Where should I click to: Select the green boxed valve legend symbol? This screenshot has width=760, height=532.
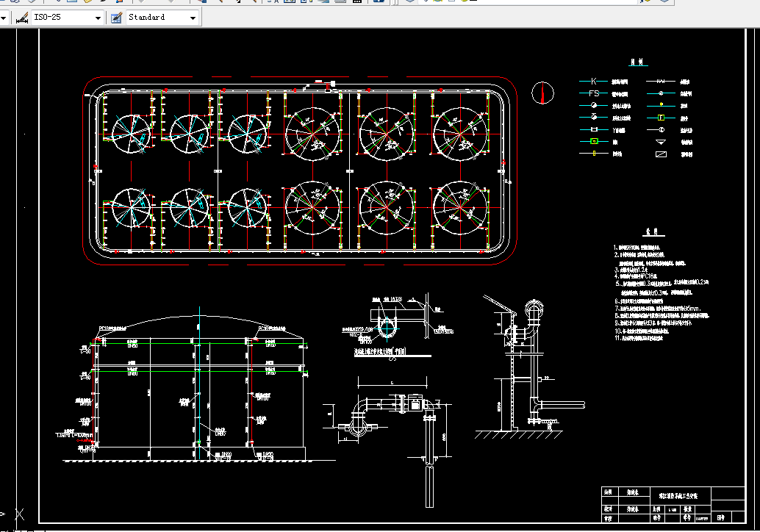(594, 142)
